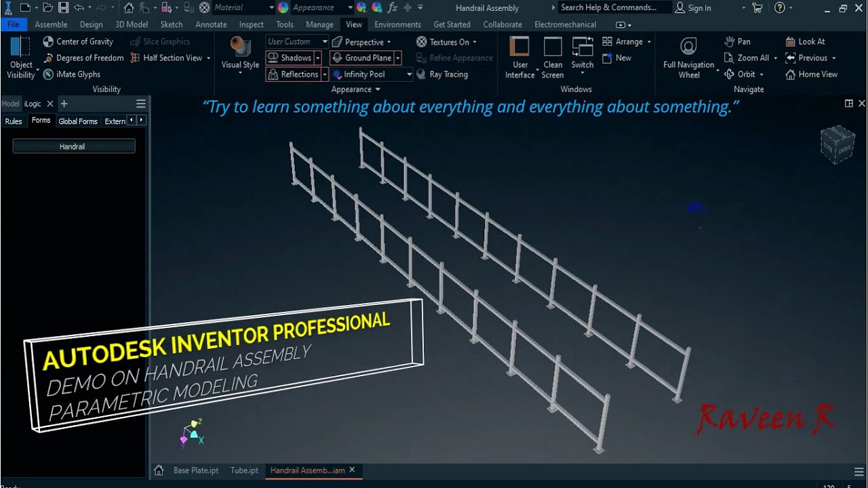This screenshot has width=868, height=488.
Task: Open the Perspective view mode dropdown
Action: tap(361, 41)
